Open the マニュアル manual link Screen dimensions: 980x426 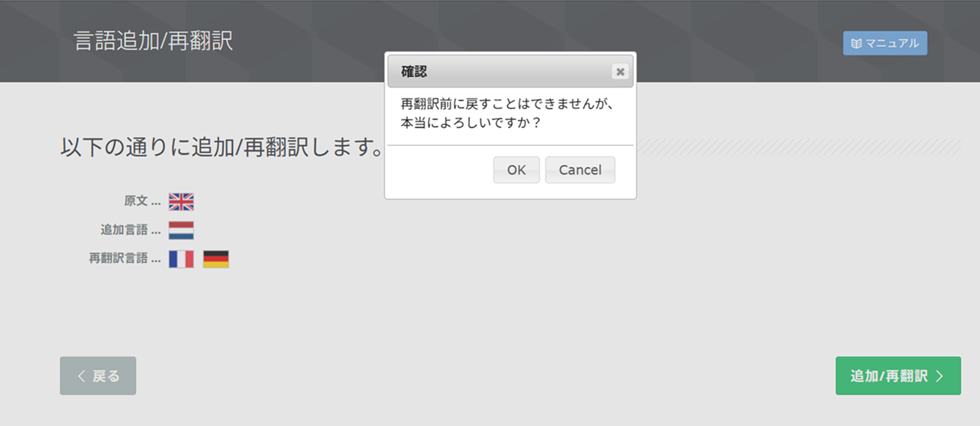[x=885, y=43]
